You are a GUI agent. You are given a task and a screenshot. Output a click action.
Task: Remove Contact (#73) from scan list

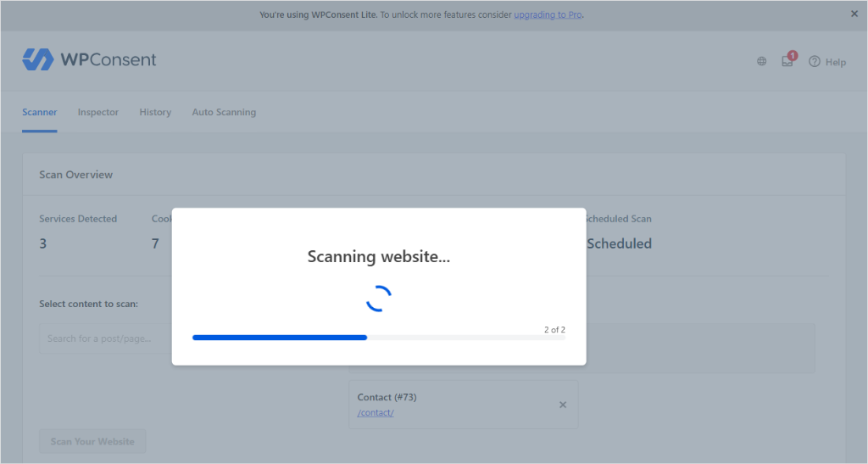563,405
